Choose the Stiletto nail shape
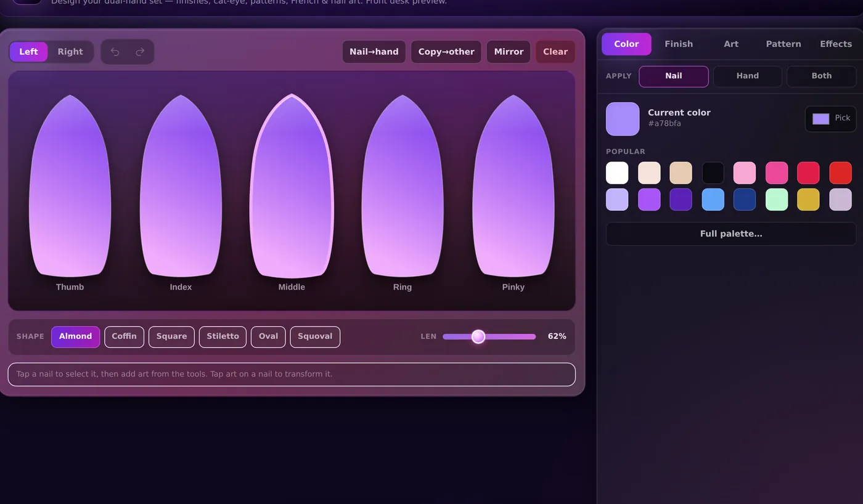 click(223, 337)
